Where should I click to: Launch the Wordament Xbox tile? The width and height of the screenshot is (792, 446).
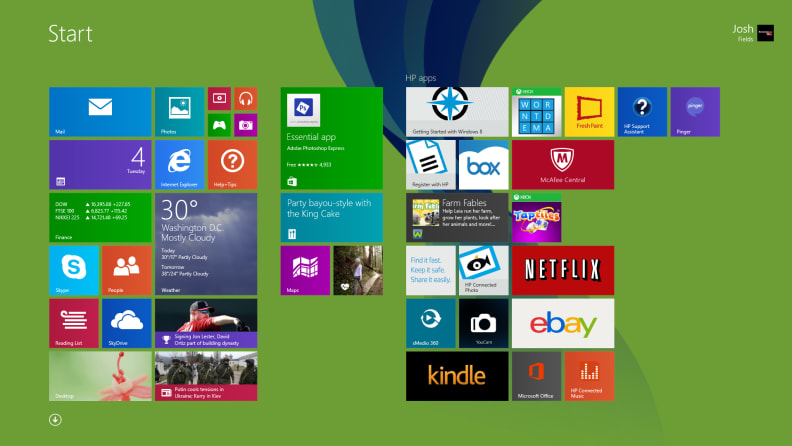pyautogui.click(x=536, y=112)
